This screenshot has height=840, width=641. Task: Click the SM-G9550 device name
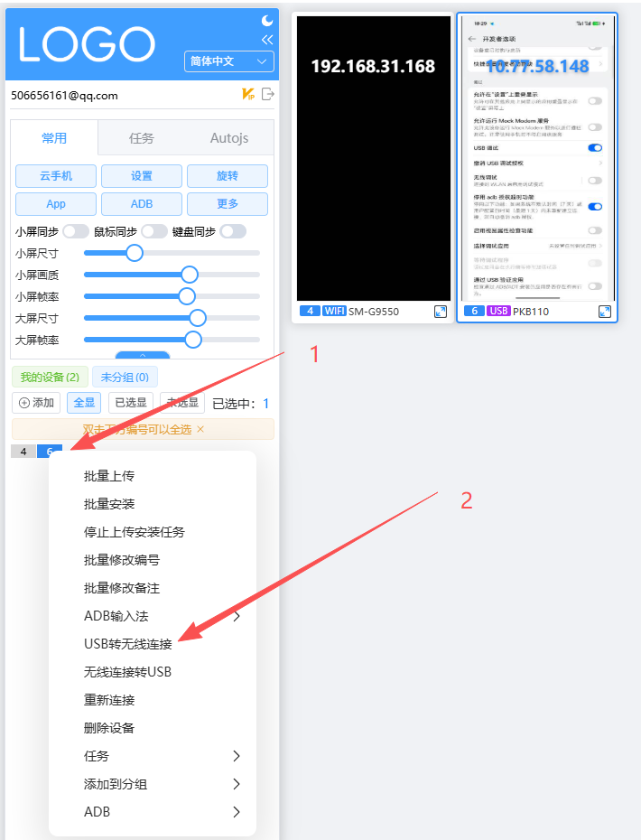374,312
